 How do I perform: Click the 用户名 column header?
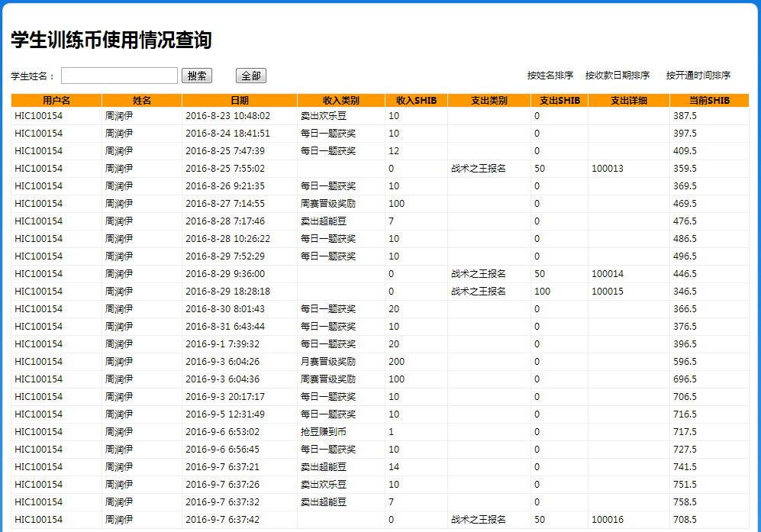pos(56,101)
